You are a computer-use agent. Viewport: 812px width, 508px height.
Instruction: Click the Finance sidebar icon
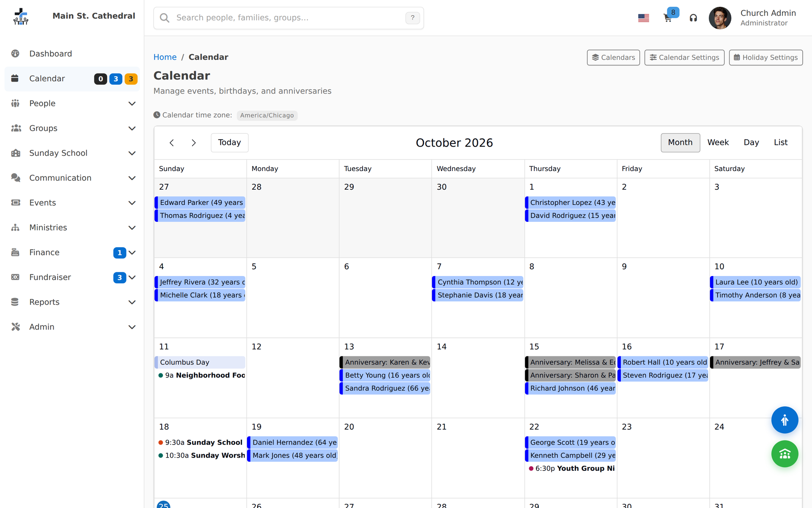click(16, 252)
